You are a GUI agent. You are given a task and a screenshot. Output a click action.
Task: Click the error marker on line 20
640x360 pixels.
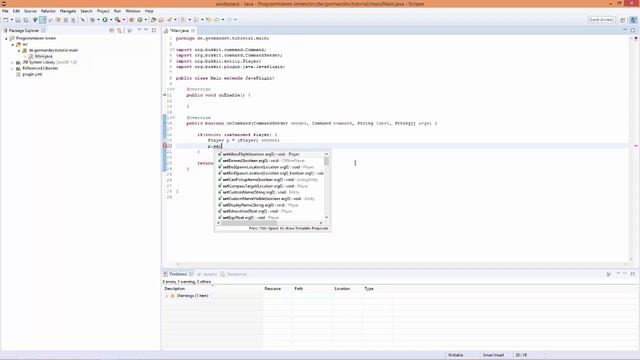click(x=165, y=146)
